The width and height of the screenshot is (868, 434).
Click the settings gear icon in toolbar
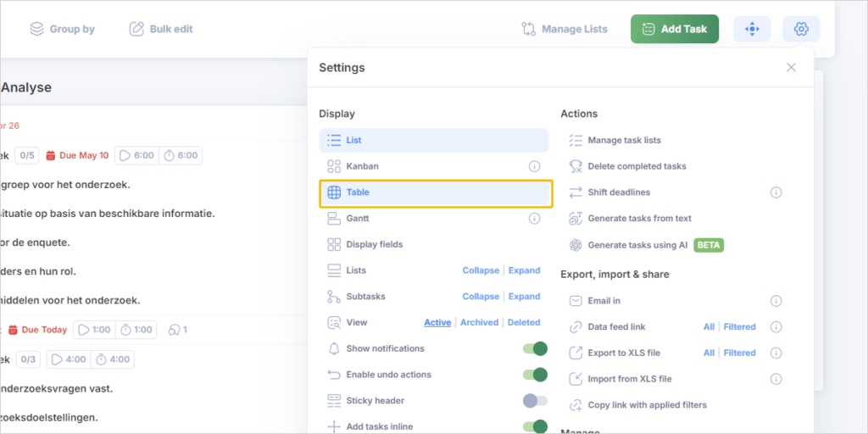tap(801, 29)
